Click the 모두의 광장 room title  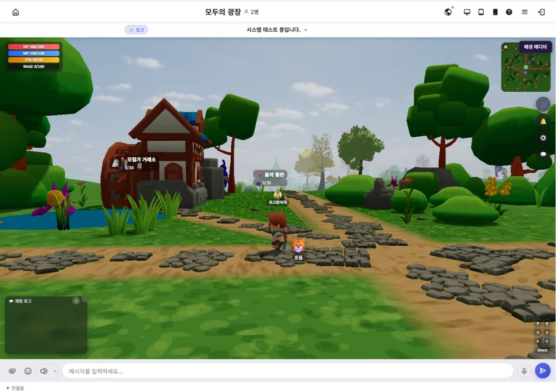click(x=223, y=12)
